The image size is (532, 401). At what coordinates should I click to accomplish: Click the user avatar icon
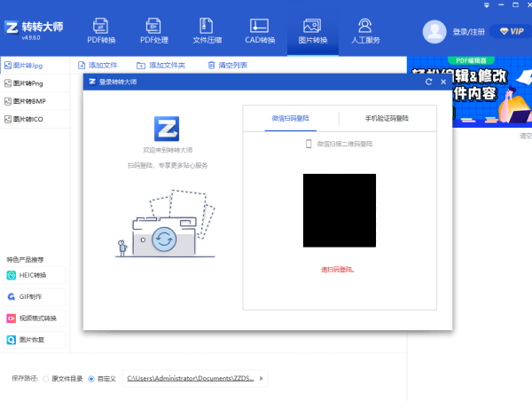434,31
